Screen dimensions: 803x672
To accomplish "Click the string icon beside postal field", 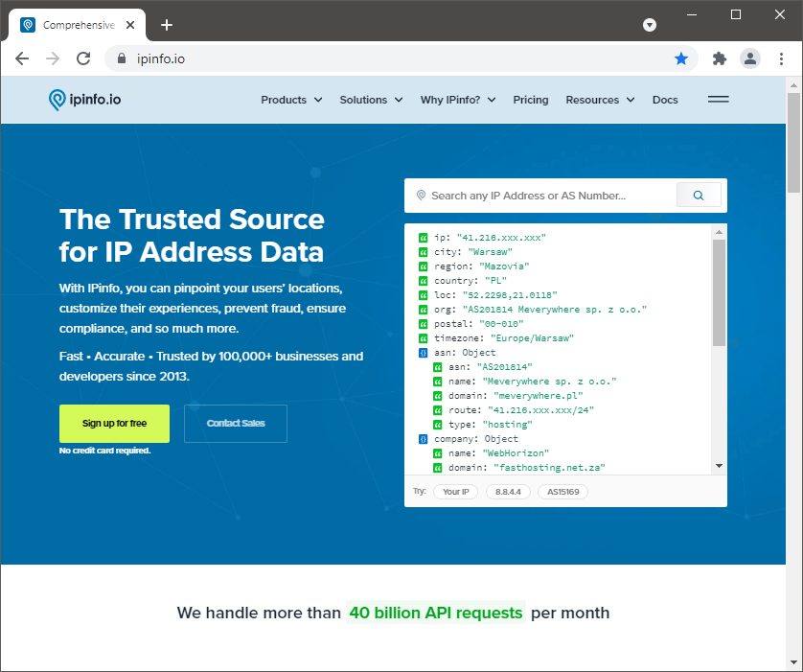I will tap(423, 324).
